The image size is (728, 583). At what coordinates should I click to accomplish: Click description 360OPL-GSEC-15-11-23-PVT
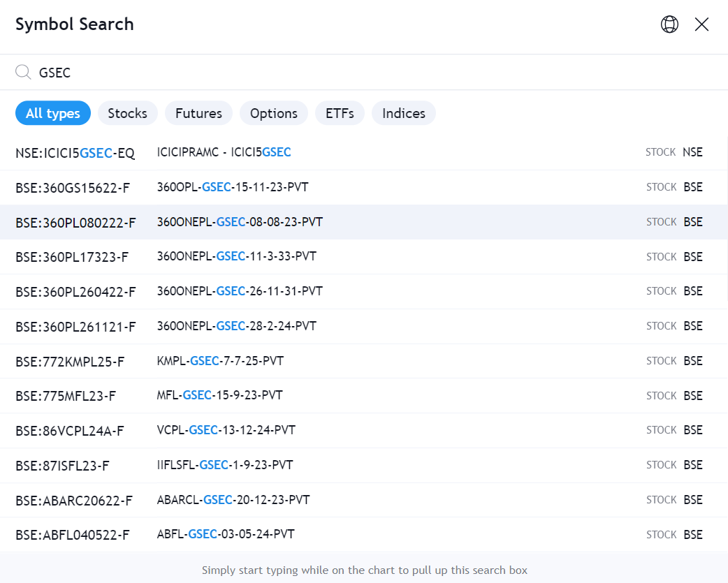click(x=233, y=187)
